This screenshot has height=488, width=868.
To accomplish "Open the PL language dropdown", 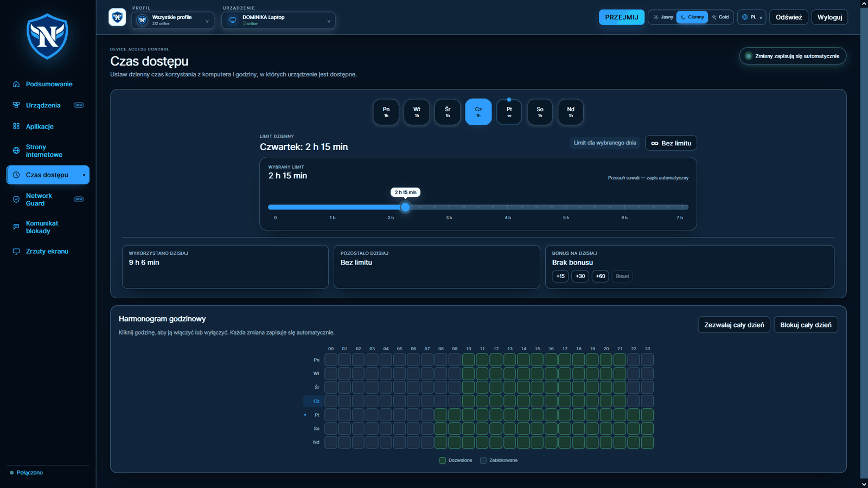I will (752, 17).
